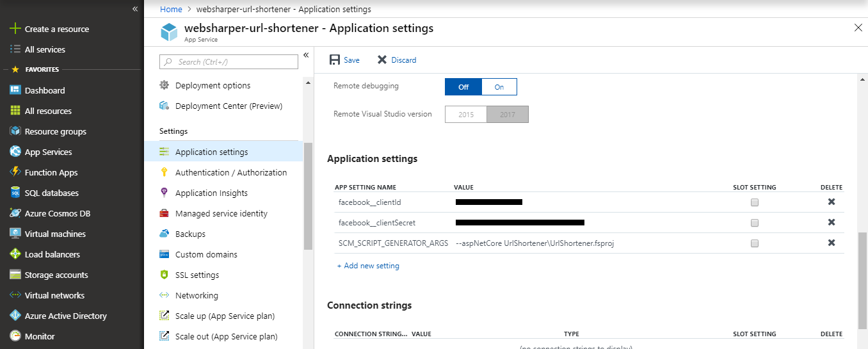Screen dimensions: 868x349
Task: Click the Deployment options gear icon
Action: 164,85
